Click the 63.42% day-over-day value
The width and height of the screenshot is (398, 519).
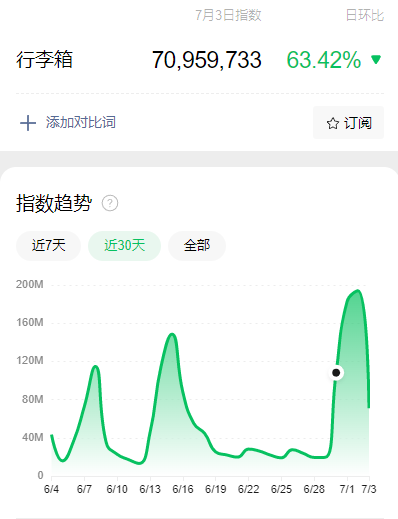pos(324,60)
